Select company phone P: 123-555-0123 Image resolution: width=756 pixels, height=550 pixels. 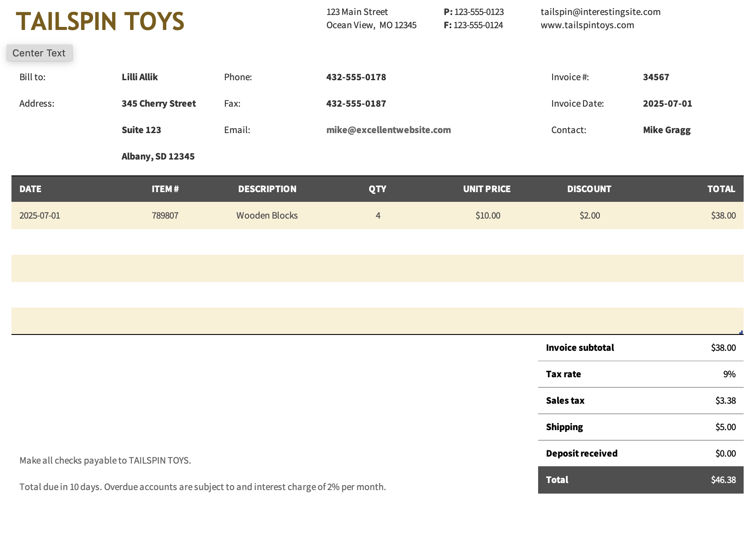click(x=474, y=12)
